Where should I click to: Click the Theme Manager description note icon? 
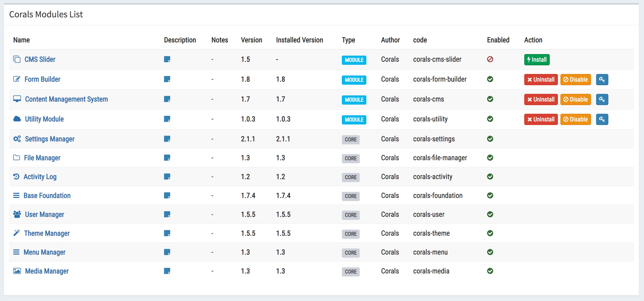point(167,233)
